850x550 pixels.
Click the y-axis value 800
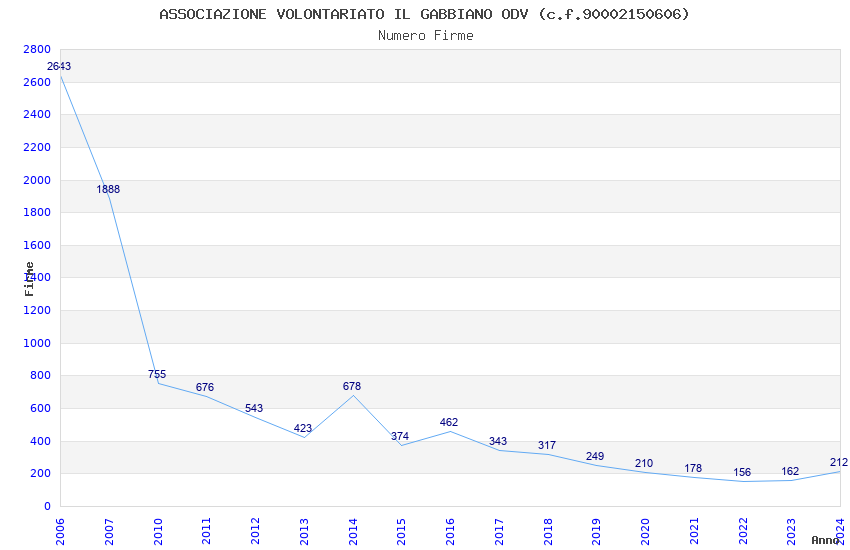tap(40, 376)
